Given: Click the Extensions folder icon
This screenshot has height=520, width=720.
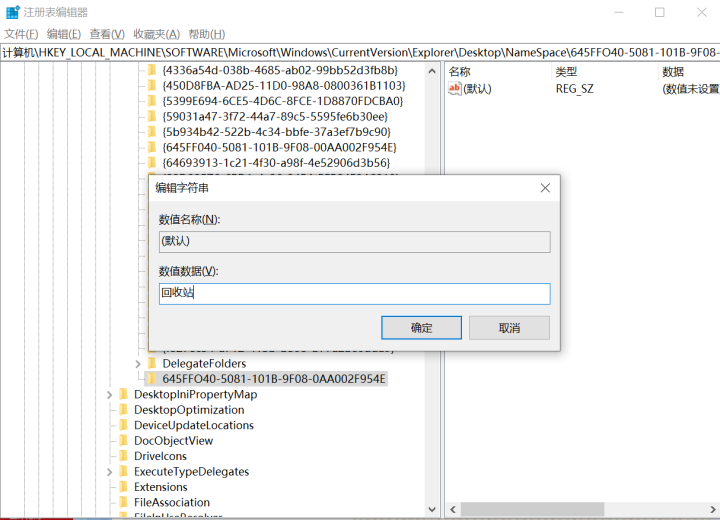Looking at the screenshot, I should [x=124, y=487].
